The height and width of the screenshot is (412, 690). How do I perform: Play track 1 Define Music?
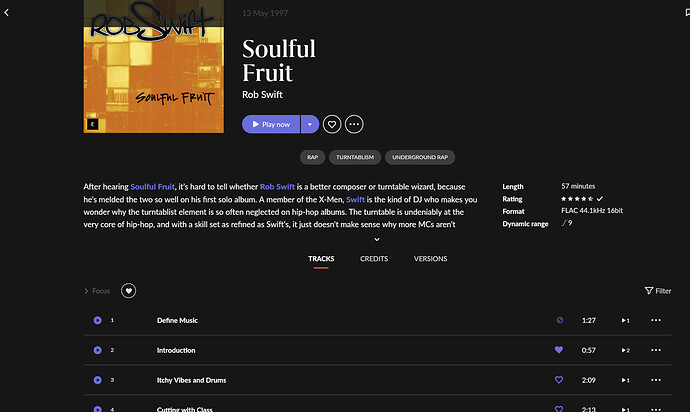98,320
